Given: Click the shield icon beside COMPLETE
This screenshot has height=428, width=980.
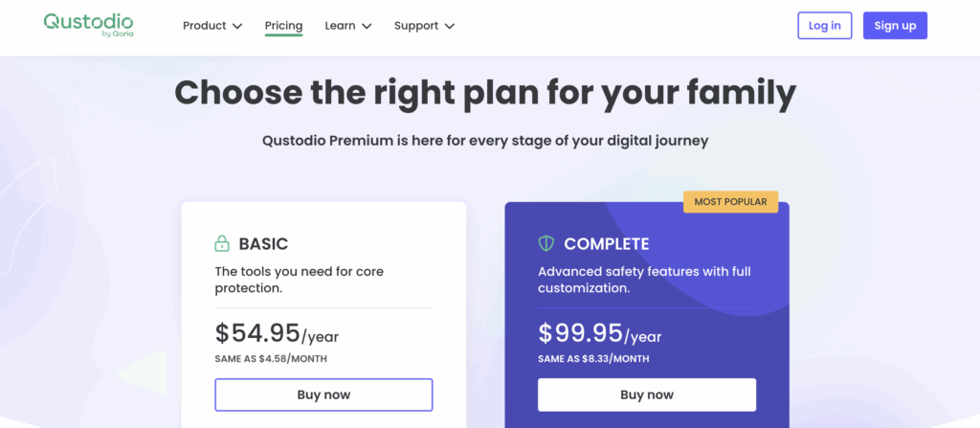Looking at the screenshot, I should coord(546,243).
